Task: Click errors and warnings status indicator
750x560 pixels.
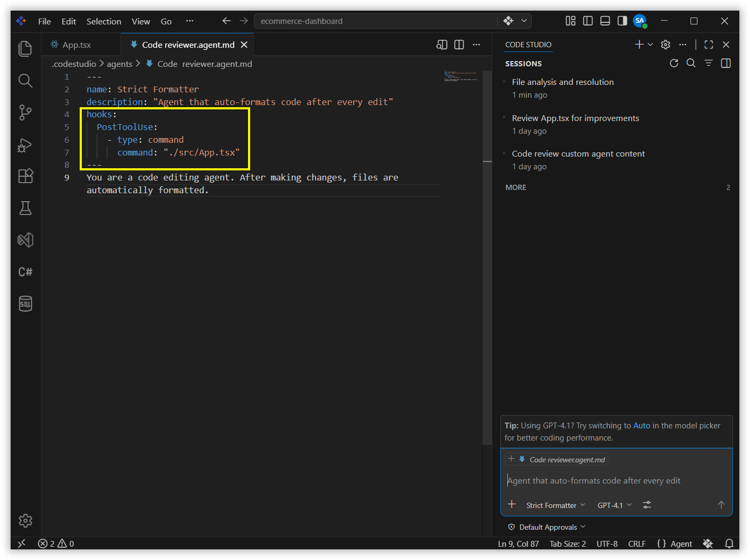Action: tap(56, 544)
